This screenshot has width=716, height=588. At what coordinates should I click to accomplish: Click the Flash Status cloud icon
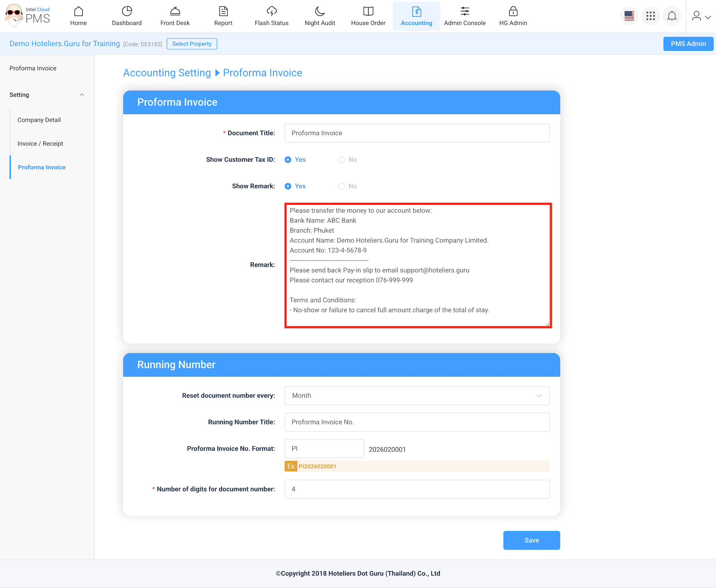click(x=271, y=12)
